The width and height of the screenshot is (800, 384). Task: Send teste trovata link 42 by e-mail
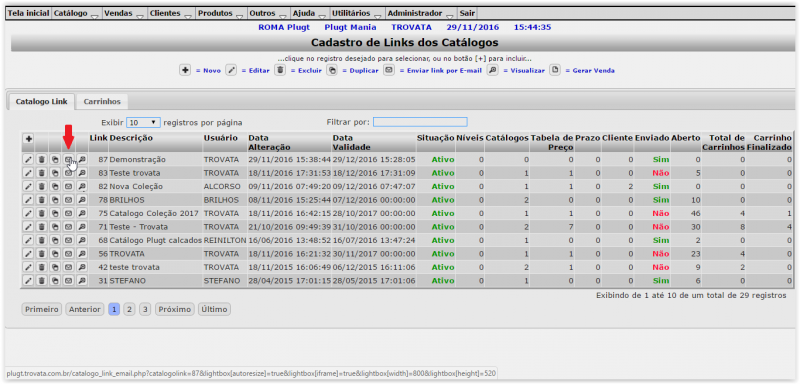click(68, 267)
